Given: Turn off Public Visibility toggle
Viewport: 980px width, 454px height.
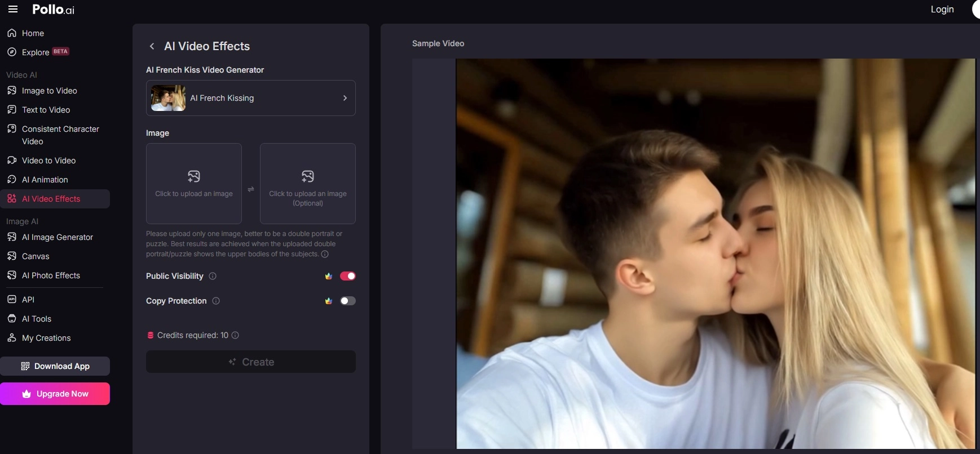Looking at the screenshot, I should [348, 276].
